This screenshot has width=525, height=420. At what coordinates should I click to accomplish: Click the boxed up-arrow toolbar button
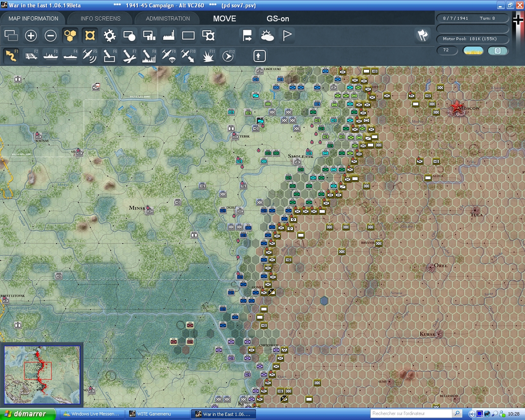coord(259,56)
